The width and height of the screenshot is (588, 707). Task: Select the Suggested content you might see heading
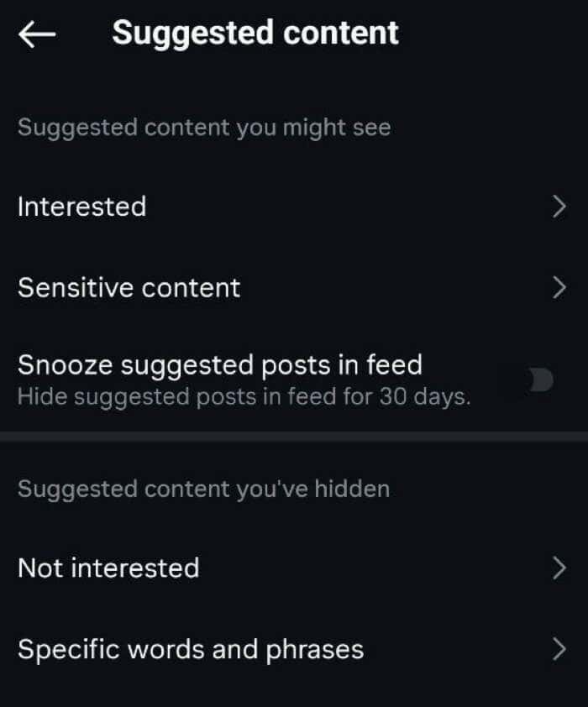[x=203, y=128]
